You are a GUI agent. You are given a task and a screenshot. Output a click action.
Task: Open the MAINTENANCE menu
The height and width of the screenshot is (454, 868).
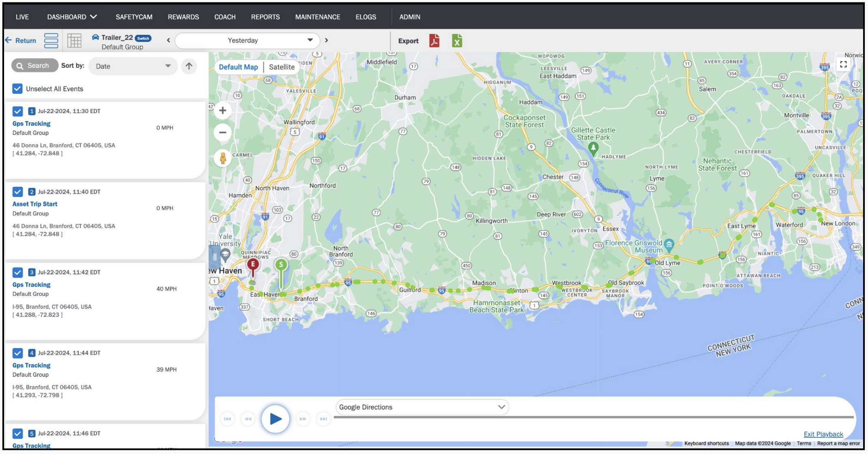click(318, 17)
